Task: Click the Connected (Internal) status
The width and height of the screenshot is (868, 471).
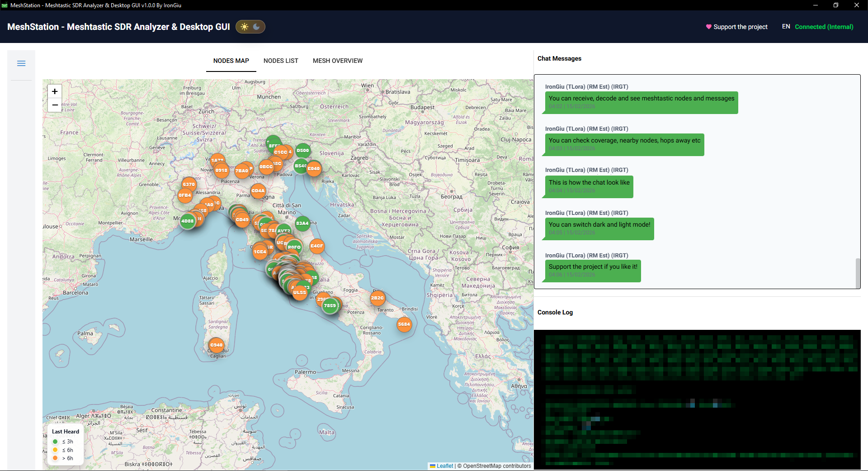Action: point(824,27)
